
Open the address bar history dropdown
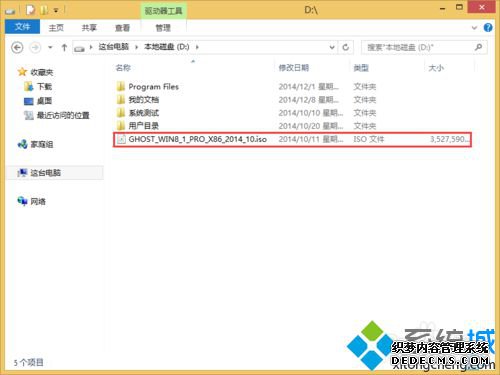(x=332, y=47)
